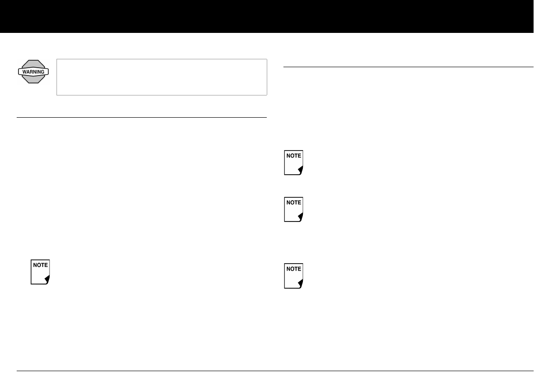
Task: Click the WARNING text banner on the octagon
Action: click(x=33, y=72)
